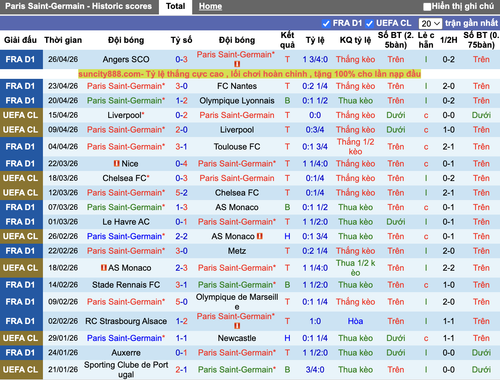The image size is (500, 380).
Task: Click UEFA CL label in the 15/04/26 row
Action: (x=21, y=115)
